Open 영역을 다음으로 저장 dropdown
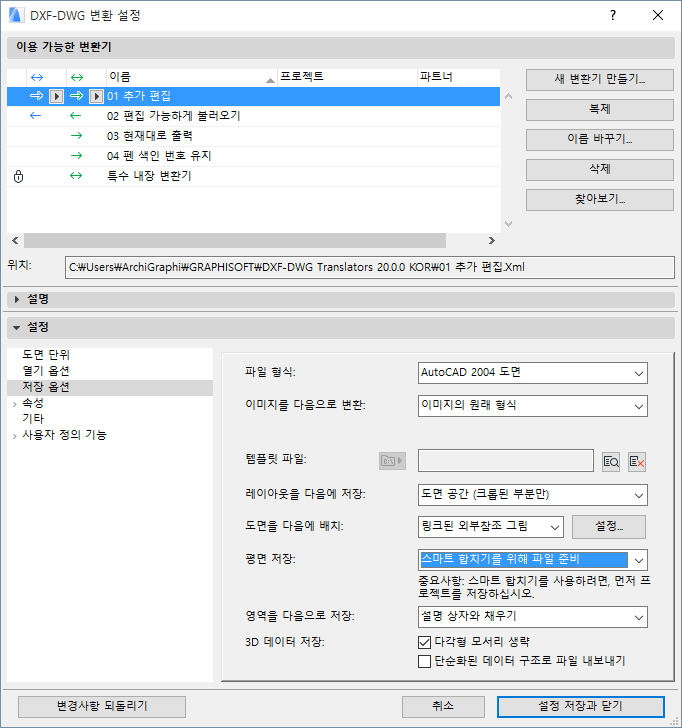 (533, 617)
